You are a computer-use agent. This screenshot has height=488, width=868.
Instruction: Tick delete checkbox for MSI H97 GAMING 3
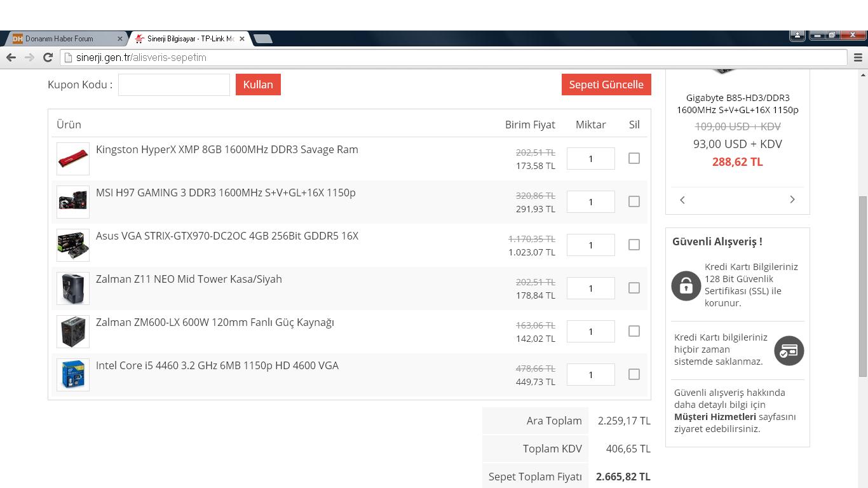pyautogui.click(x=634, y=201)
